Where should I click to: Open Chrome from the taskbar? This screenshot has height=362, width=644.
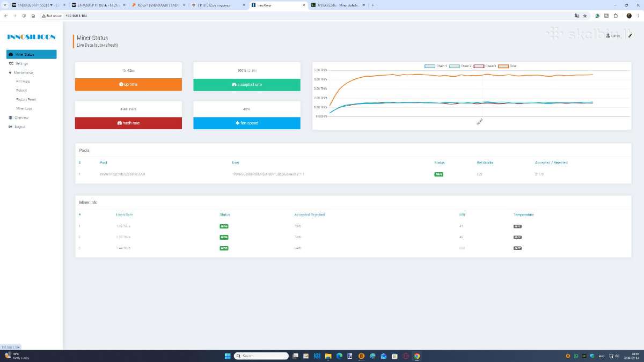coord(417,356)
